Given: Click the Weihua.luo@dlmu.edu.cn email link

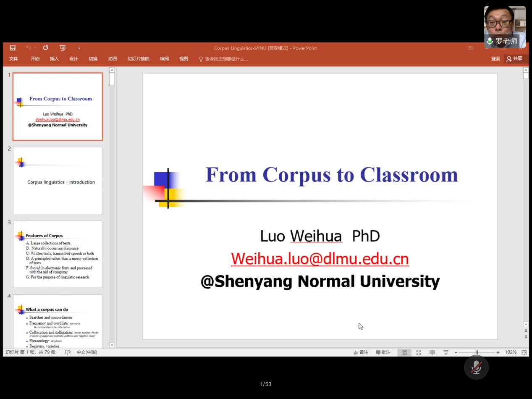Looking at the screenshot, I should [x=320, y=259].
